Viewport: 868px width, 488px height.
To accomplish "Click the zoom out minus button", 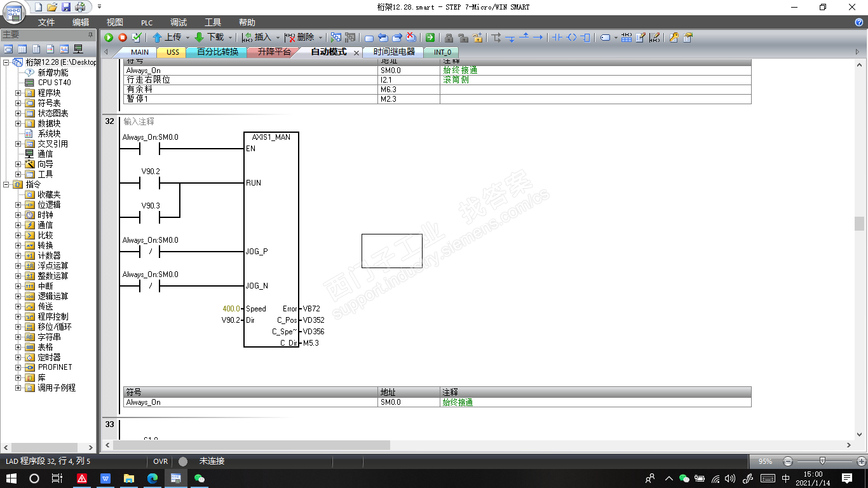I will click(788, 461).
